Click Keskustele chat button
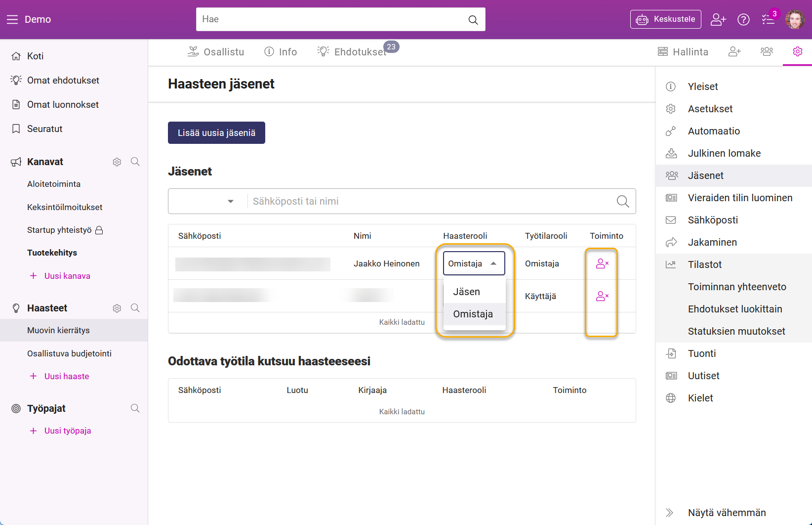Screen dimensions: 812x525 tap(665, 19)
